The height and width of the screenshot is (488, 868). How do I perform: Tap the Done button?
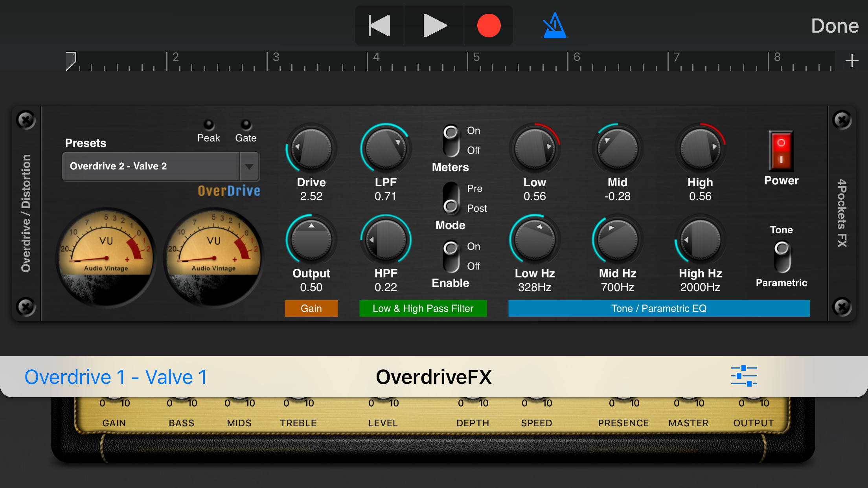[835, 26]
